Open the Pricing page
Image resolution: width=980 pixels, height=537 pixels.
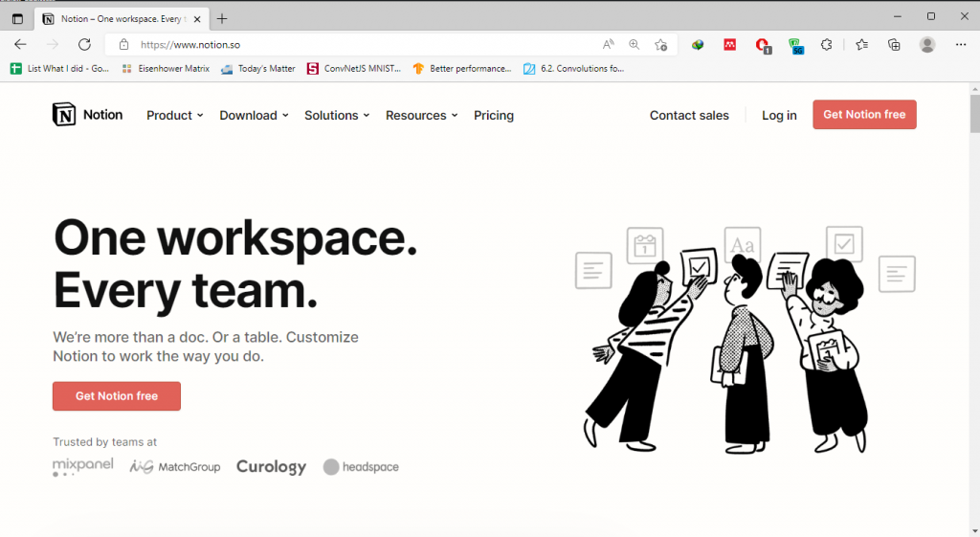(494, 115)
